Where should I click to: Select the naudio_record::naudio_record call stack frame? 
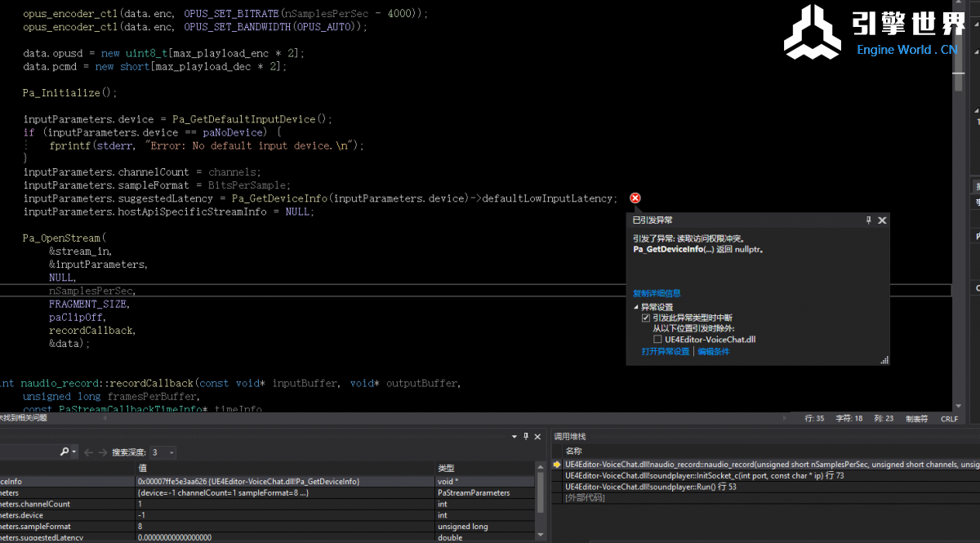tap(772, 465)
